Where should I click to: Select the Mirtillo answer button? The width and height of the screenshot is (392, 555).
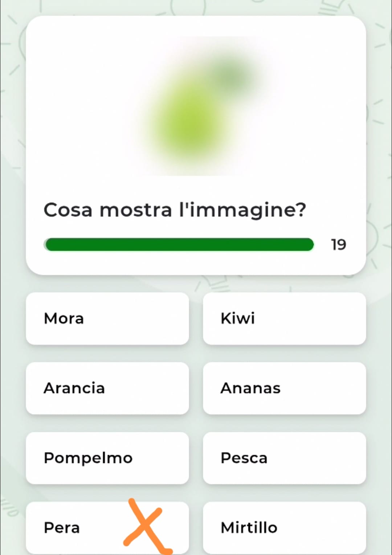click(284, 528)
